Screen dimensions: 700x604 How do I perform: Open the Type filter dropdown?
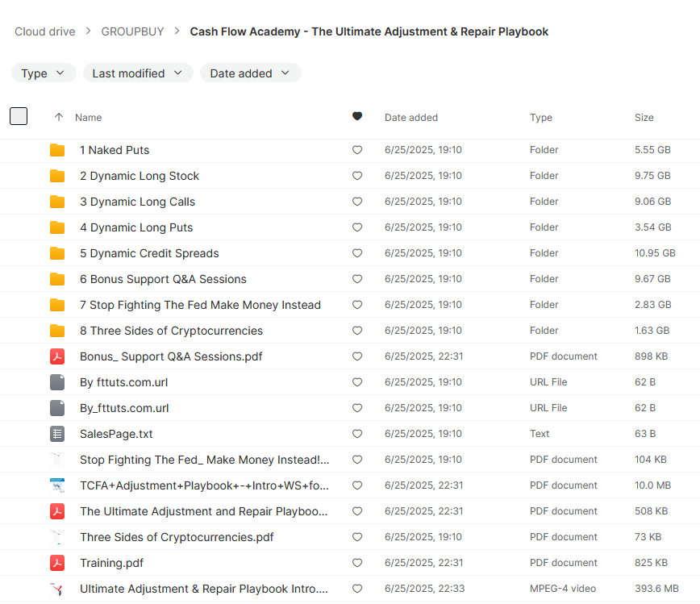tap(44, 73)
